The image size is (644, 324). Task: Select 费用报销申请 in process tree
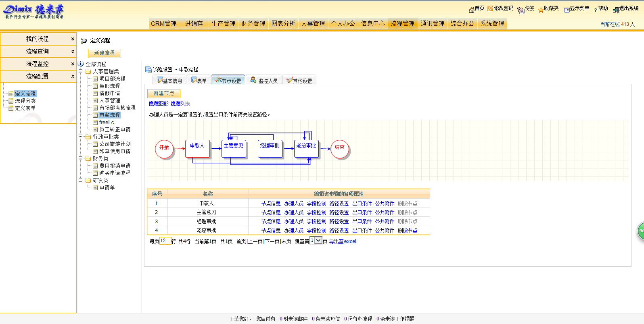[115, 166]
